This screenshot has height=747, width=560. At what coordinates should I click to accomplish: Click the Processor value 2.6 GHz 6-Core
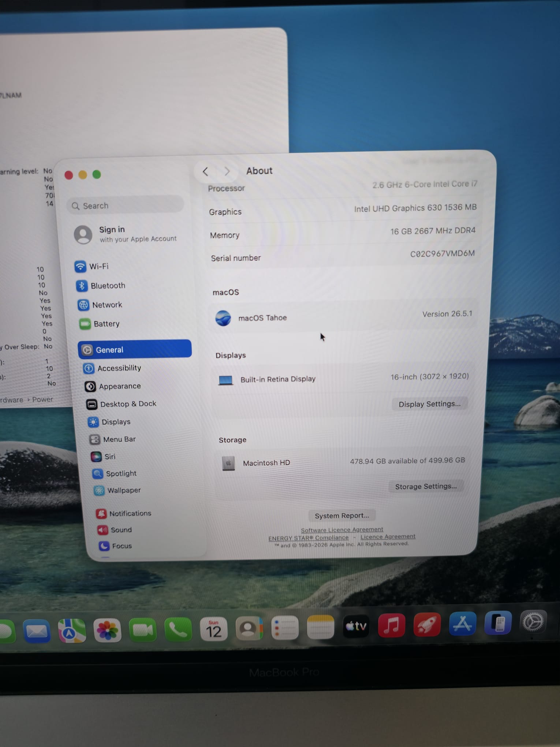pos(425,184)
